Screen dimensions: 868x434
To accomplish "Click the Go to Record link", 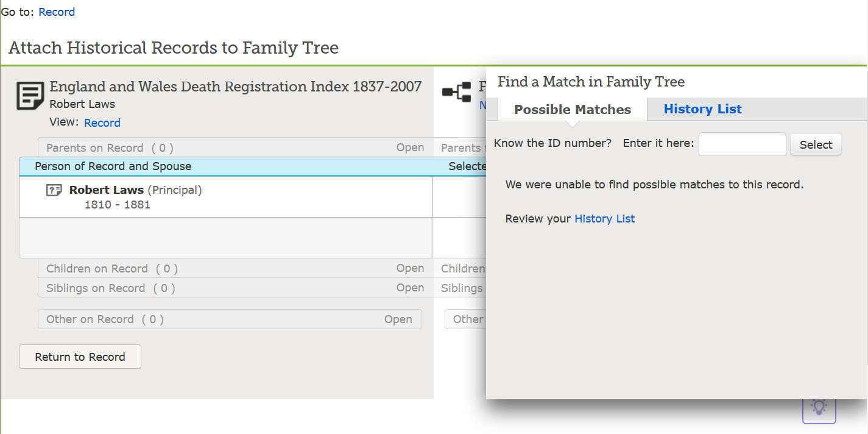I will 56,12.
